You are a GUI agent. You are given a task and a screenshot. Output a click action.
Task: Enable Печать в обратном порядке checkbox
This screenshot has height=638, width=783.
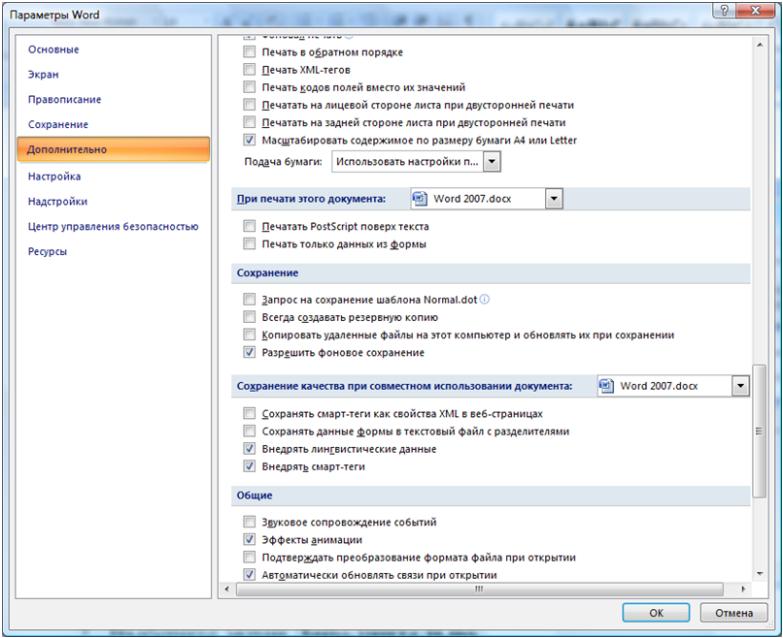[249, 52]
